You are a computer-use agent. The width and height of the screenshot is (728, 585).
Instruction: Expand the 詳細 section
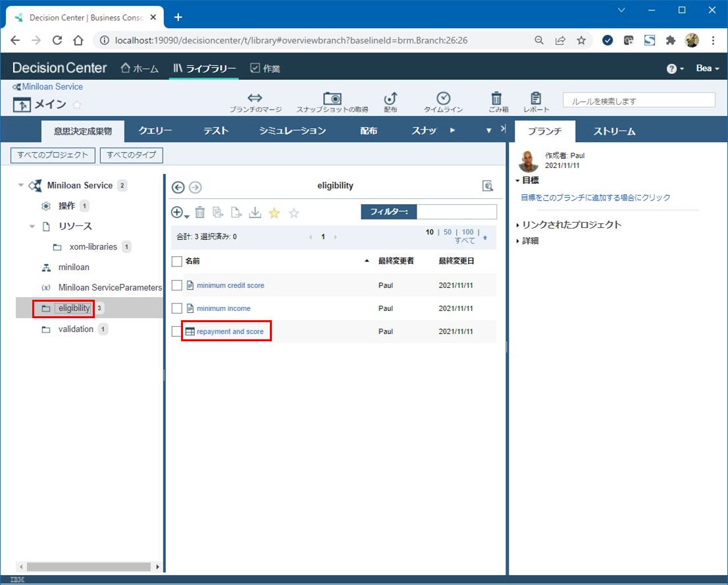pos(517,241)
